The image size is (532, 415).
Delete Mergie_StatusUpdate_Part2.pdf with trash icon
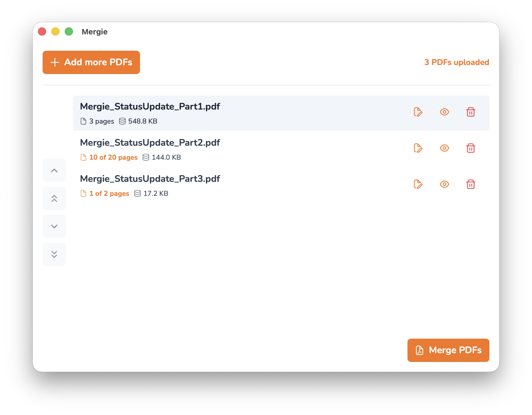(470, 148)
